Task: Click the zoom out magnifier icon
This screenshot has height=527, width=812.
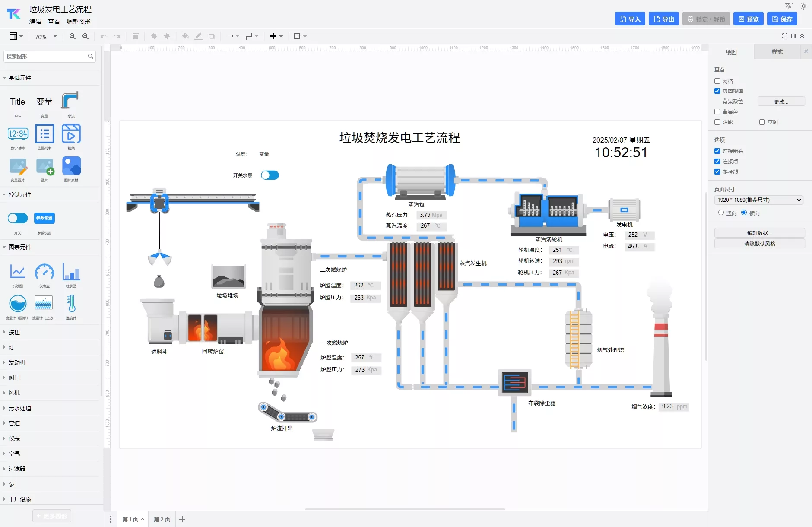Action: click(x=86, y=37)
